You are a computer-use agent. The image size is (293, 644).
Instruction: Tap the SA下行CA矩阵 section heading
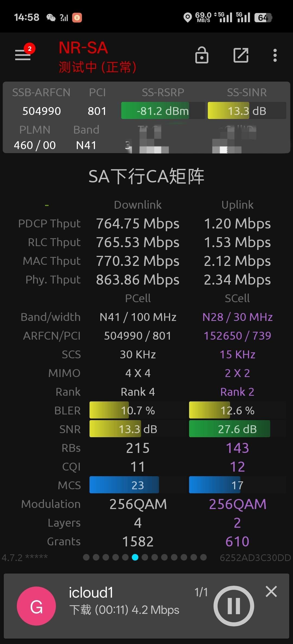pyautogui.click(x=146, y=176)
